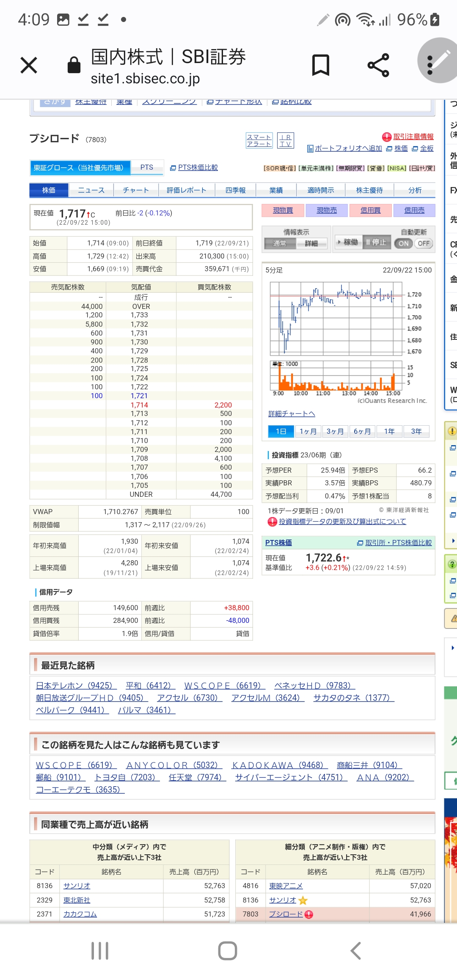Set chart range to 1年
This screenshot has height=980, width=457.
coord(389,431)
